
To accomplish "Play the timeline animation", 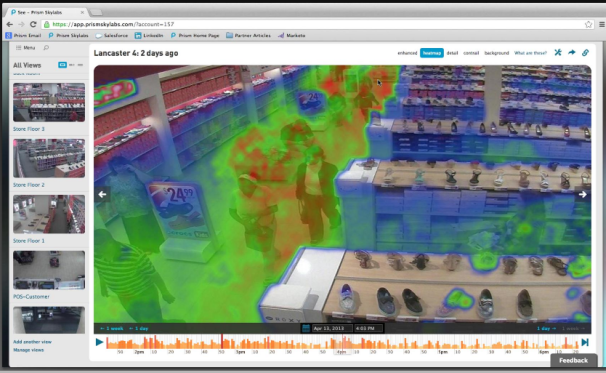I will click(x=99, y=342).
